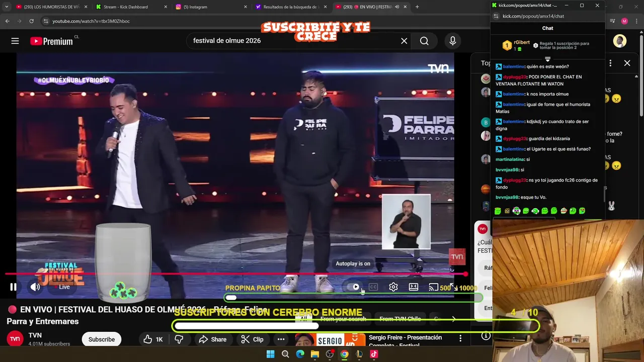Image resolution: width=644 pixels, height=362 pixels.
Task: View site information for youtube.com
Action: (x=46, y=21)
